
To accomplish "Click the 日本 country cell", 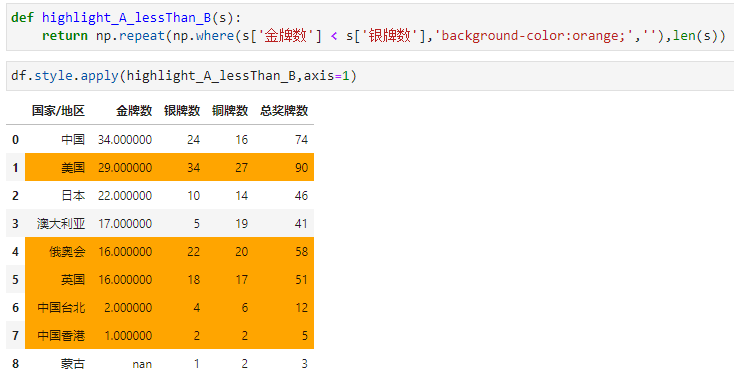I will click(x=73, y=196).
